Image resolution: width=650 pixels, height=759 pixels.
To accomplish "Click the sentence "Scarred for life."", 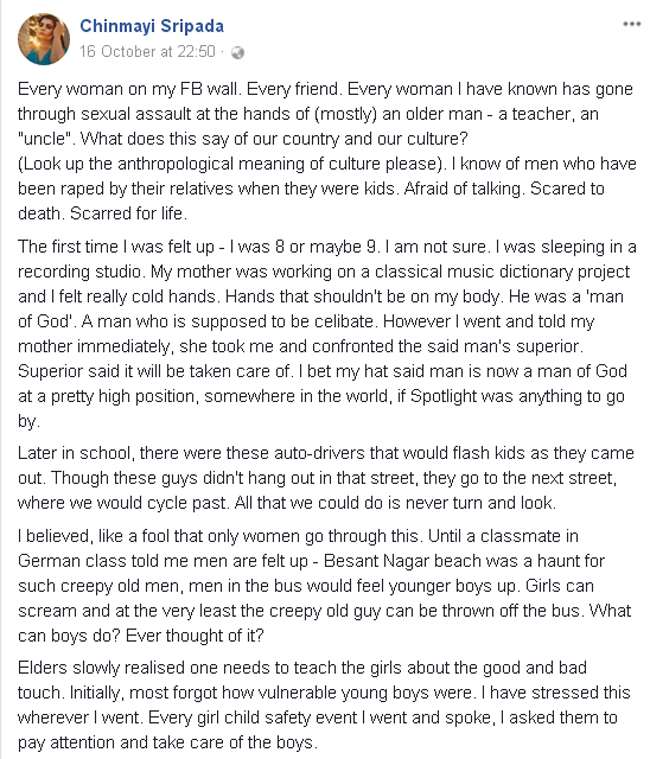I will coord(129,213).
